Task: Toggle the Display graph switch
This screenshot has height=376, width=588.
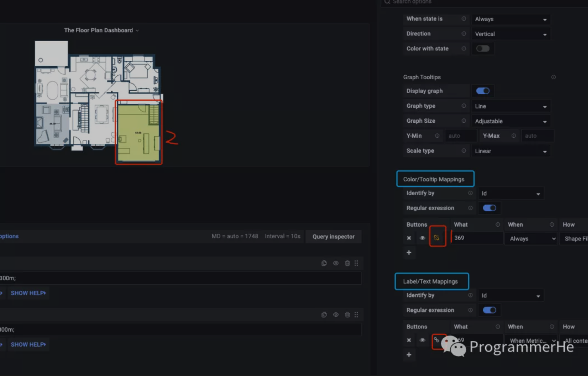Action: coord(483,91)
